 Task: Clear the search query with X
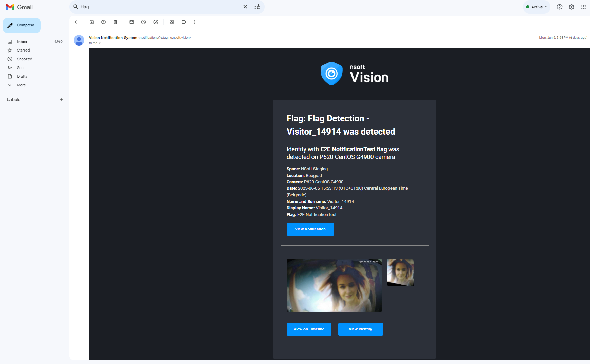[x=245, y=7]
